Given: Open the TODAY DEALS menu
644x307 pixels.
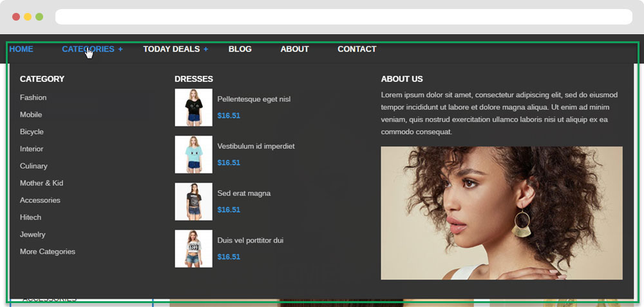Looking at the screenshot, I should pos(171,49).
